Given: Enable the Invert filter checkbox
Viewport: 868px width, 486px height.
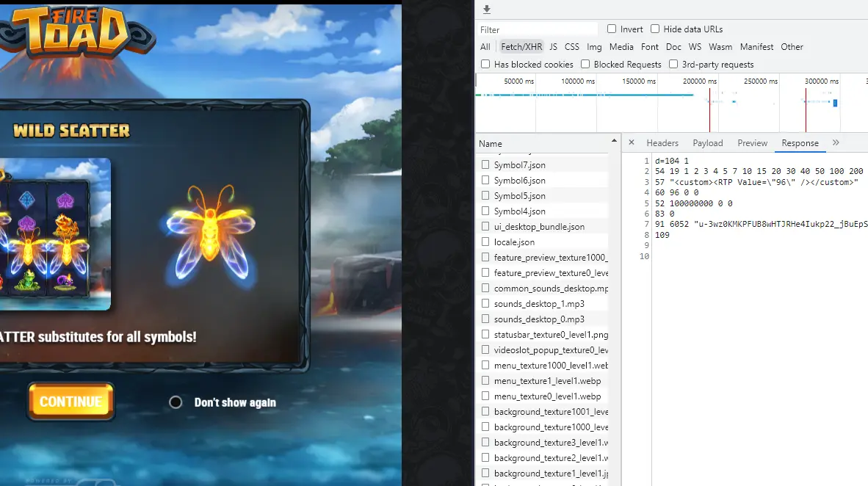Looking at the screenshot, I should coord(612,29).
